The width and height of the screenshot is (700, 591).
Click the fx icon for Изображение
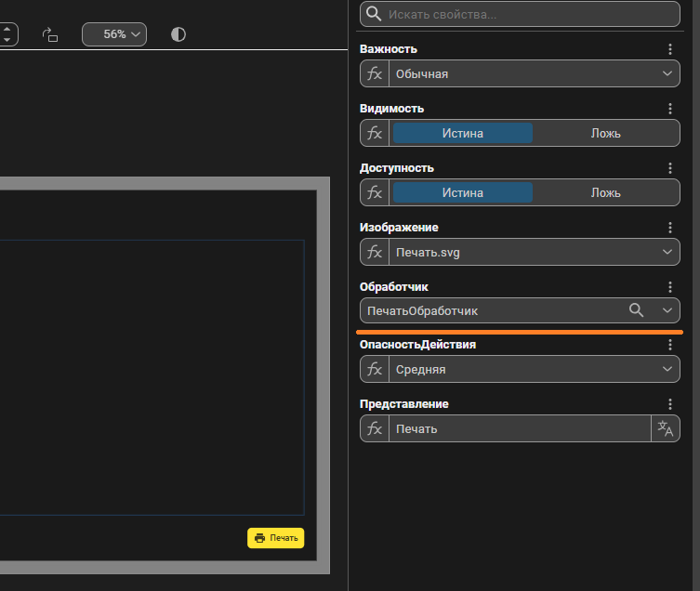click(x=375, y=252)
